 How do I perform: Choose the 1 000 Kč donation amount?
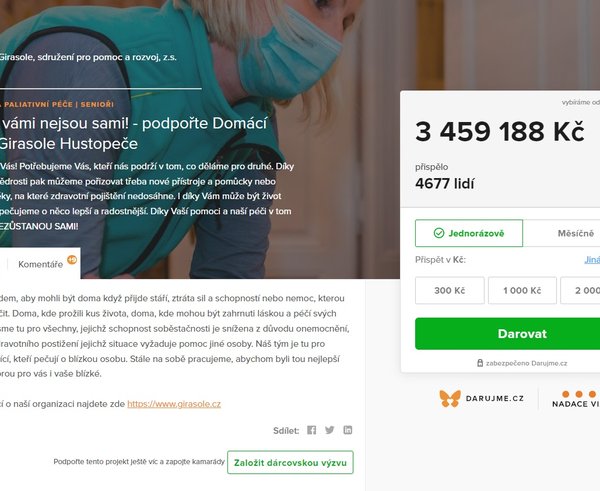pyautogui.click(x=522, y=290)
